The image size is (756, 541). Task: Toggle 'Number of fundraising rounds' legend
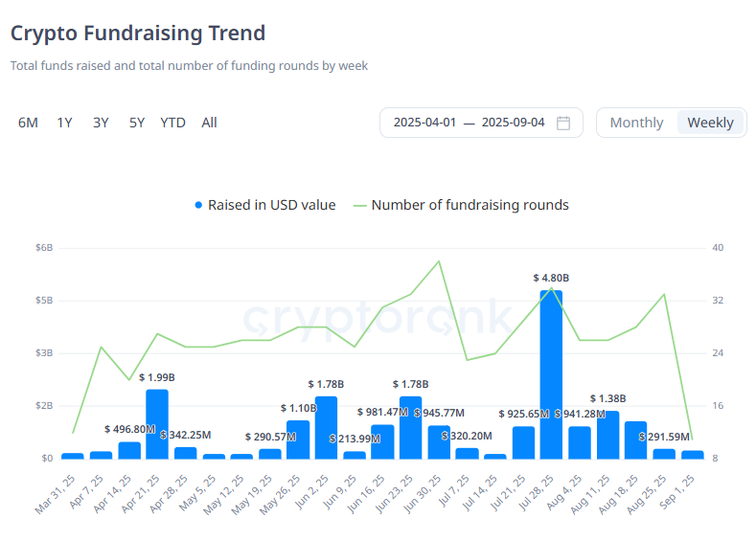pyautogui.click(x=470, y=205)
